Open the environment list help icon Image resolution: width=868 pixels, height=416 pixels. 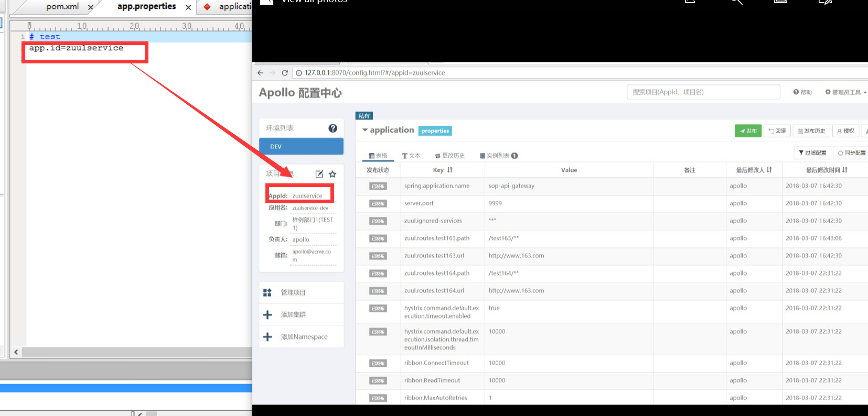pyautogui.click(x=333, y=128)
